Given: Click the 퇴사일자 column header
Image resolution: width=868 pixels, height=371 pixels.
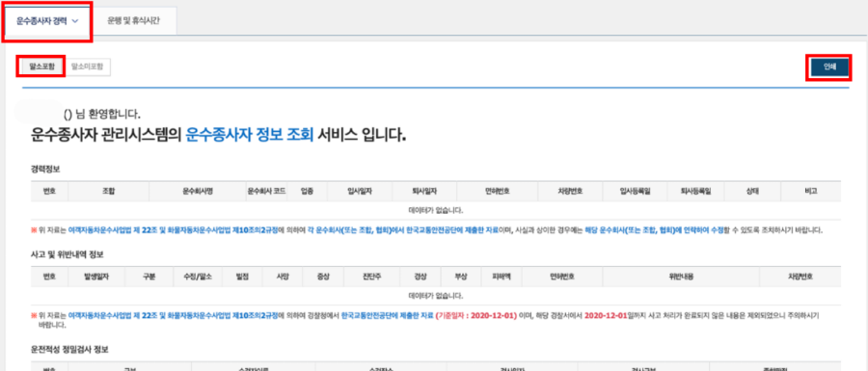Looking at the screenshot, I should coord(424,191).
